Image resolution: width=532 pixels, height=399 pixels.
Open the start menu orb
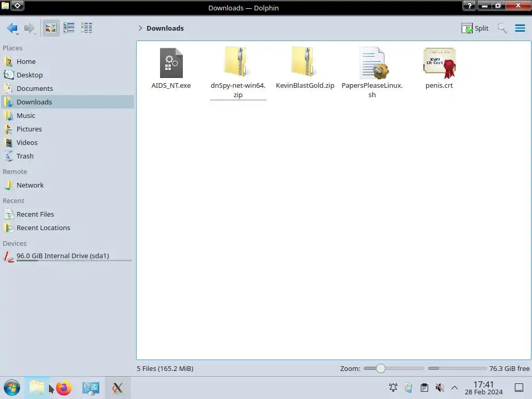coord(12,388)
